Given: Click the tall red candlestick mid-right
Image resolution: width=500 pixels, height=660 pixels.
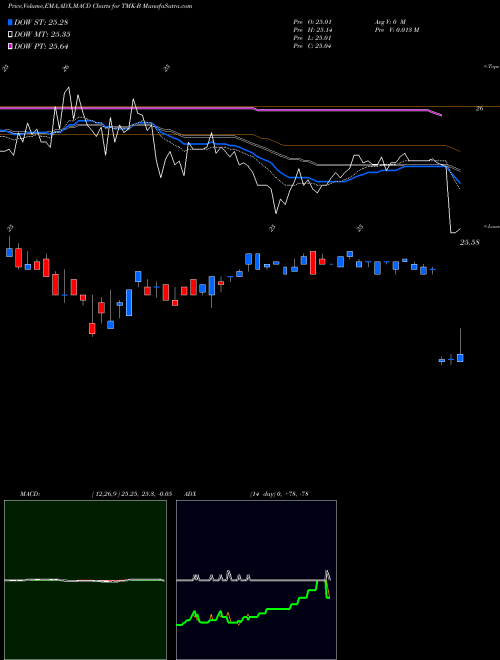Looking at the screenshot, I should pos(313,263).
